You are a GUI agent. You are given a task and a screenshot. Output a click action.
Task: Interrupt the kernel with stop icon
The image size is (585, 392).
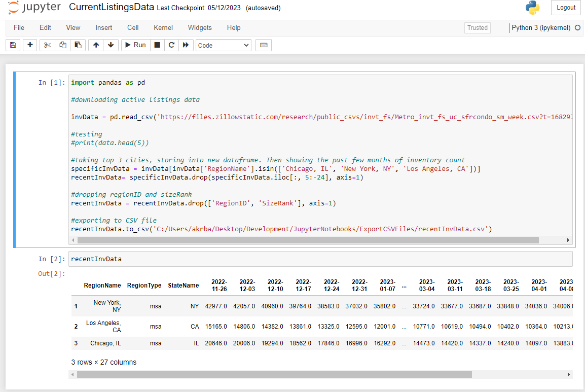[x=157, y=45]
